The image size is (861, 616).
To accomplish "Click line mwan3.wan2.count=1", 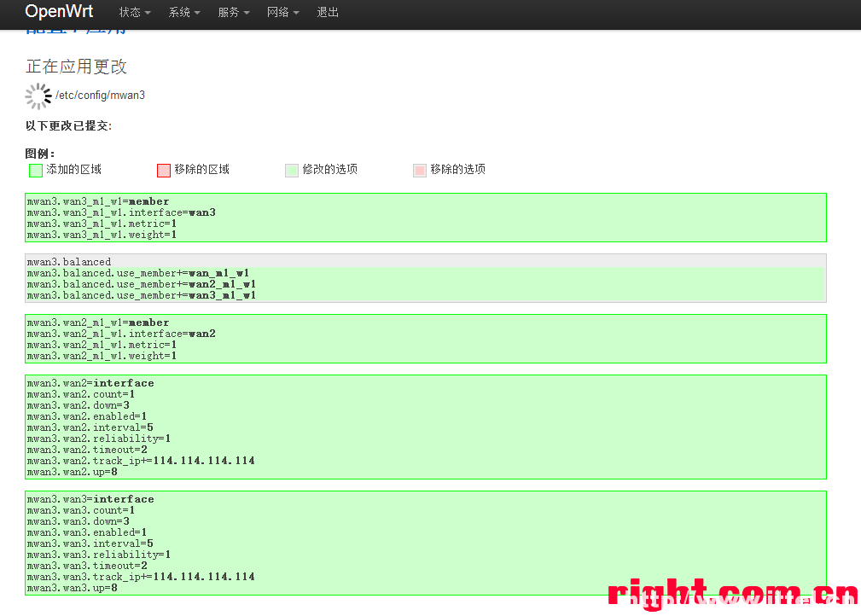I will click(81, 394).
